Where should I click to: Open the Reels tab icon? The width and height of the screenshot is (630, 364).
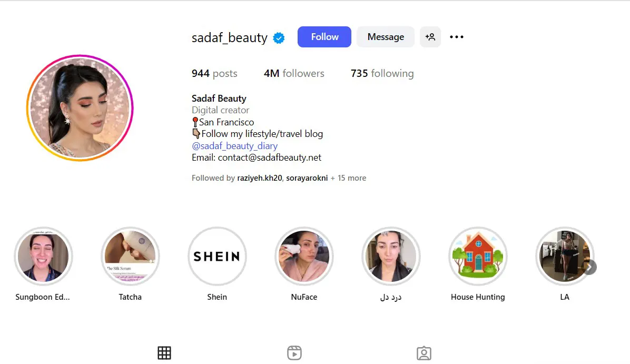[294, 353]
